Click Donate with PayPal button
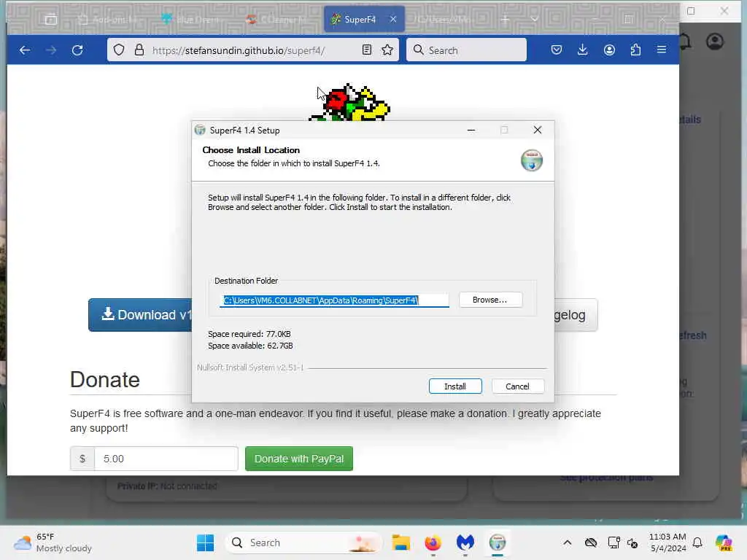 [x=299, y=459]
